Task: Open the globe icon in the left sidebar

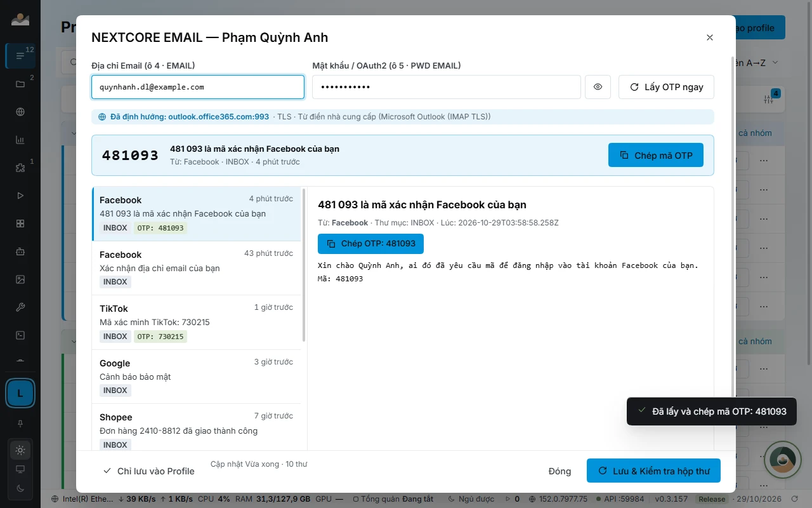Action: 20,112
